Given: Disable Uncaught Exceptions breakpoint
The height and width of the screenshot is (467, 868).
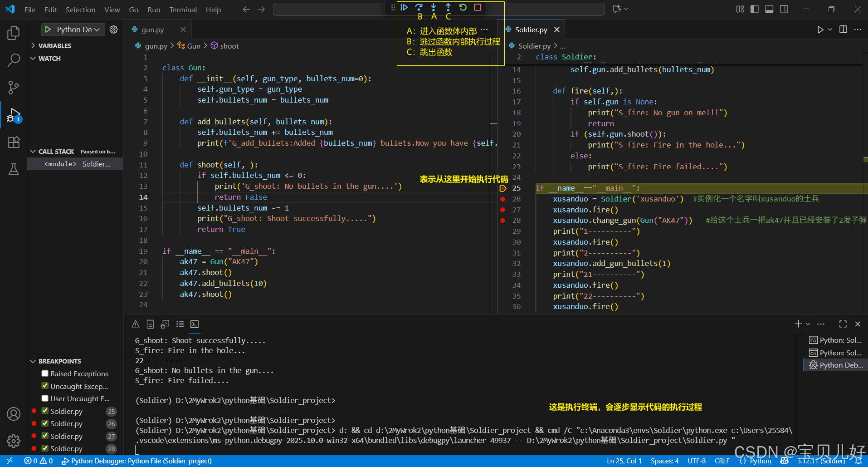Looking at the screenshot, I should coord(45,386).
